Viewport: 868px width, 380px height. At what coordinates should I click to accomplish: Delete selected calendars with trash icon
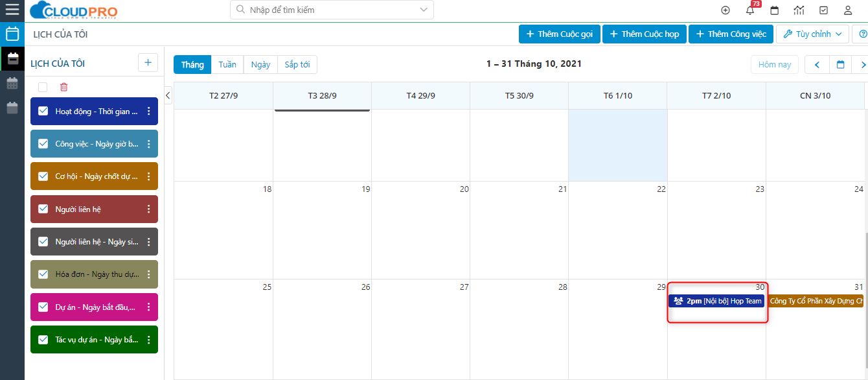pyautogui.click(x=63, y=87)
